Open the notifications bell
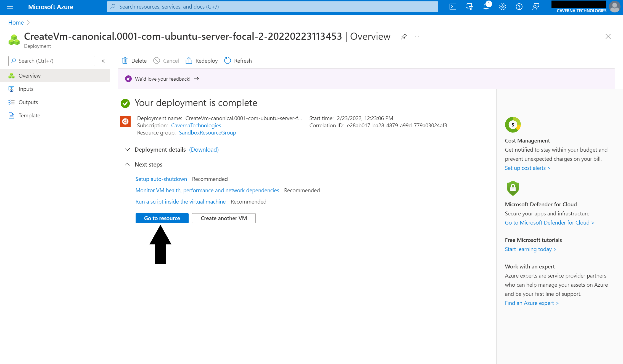The image size is (623, 364). click(x=486, y=7)
